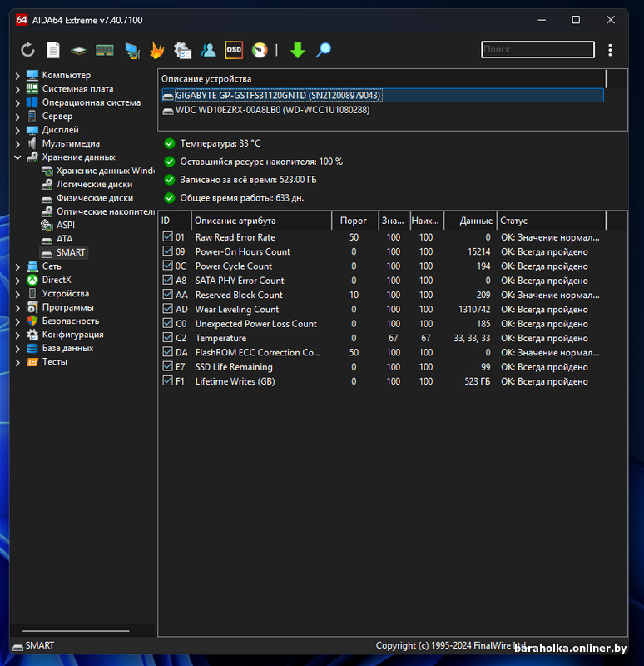Open the three-dot menu button
Image resolution: width=644 pixels, height=666 pixels.
click(x=611, y=50)
